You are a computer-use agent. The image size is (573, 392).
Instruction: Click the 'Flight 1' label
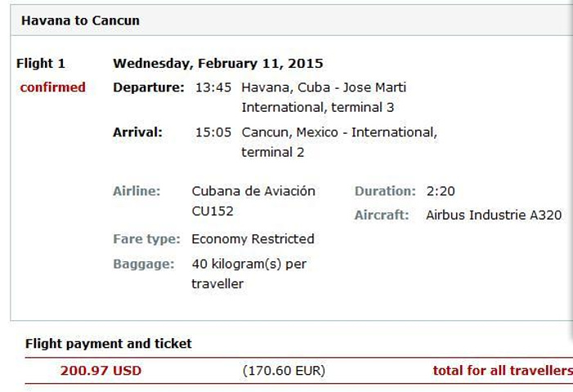[x=40, y=63]
